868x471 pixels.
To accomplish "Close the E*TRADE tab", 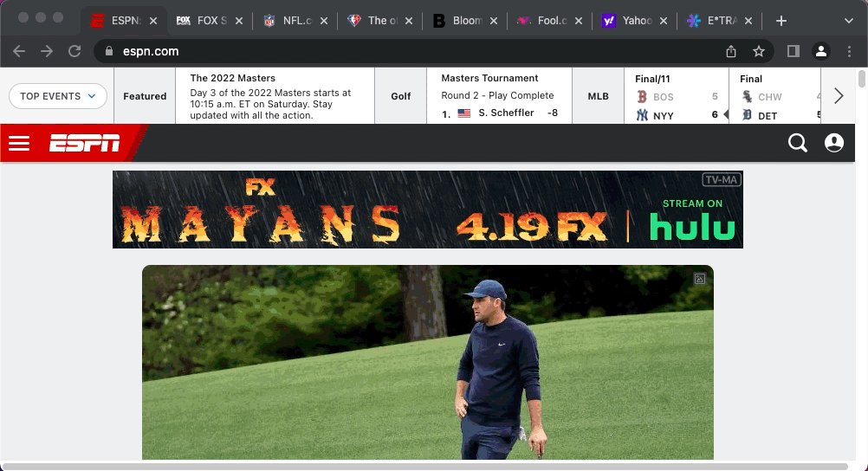I will tap(748, 21).
